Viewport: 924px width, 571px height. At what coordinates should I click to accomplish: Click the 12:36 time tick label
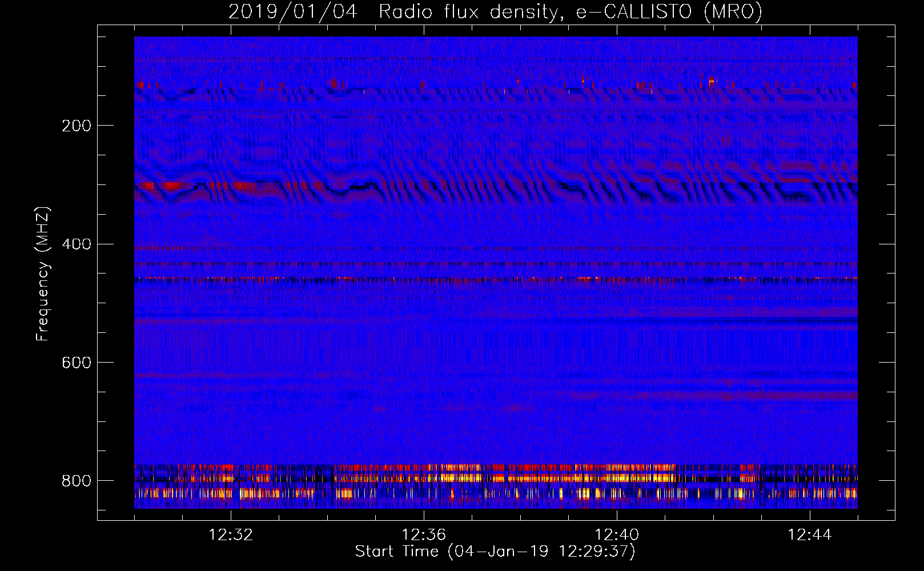[x=424, y=535]
